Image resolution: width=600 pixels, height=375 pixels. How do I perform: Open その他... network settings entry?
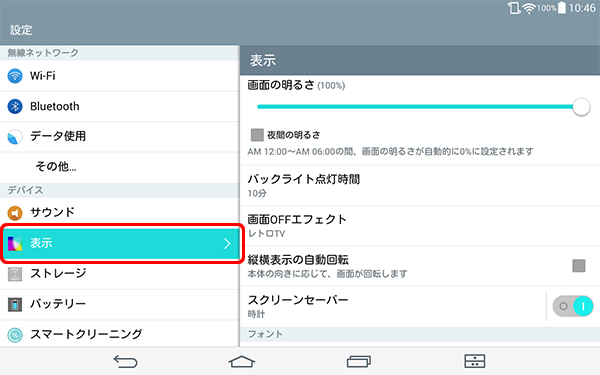[119, 167]
